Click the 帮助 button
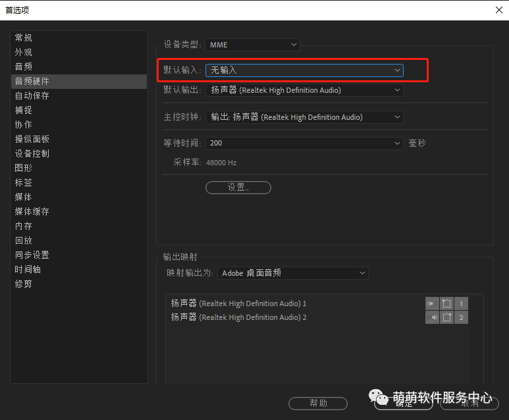Screen dimensions: 509x420 [x=318, y=404]
